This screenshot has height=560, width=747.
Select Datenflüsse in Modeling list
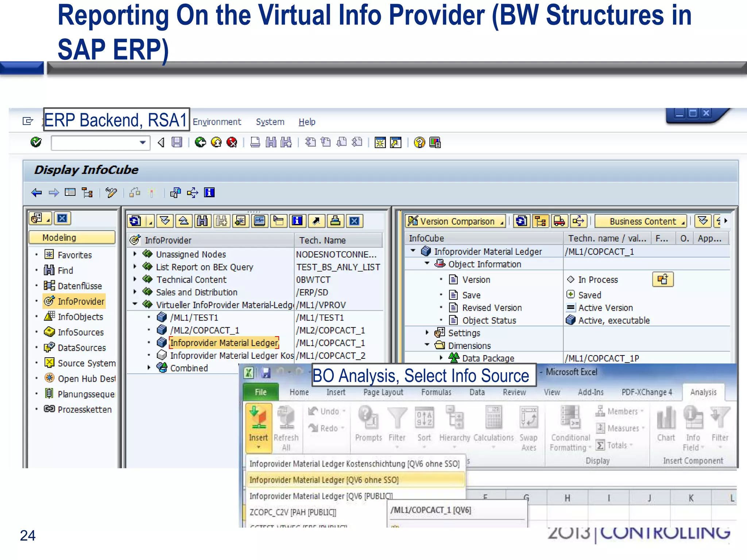tap(80, 286)
